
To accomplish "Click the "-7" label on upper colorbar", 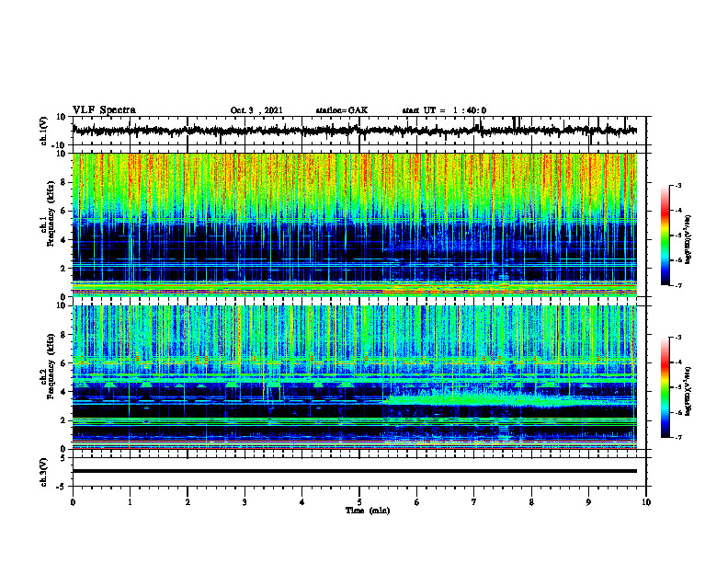I will pos(678,285).
